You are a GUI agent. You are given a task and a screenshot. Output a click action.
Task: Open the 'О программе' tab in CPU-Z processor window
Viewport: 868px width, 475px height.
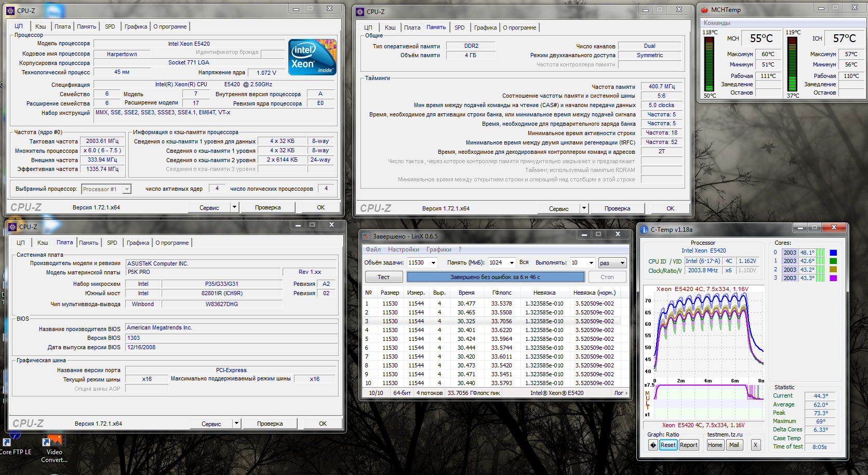(170, 27)
